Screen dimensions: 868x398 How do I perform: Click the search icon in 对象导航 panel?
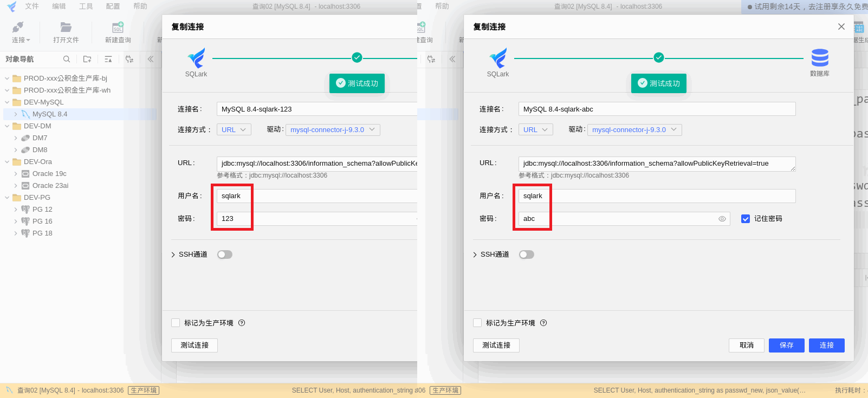67,59
